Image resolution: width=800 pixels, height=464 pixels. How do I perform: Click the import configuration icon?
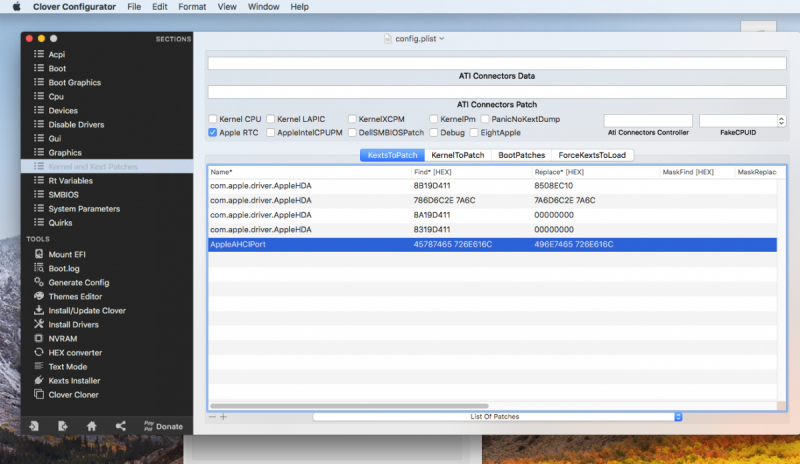[34, 426]
